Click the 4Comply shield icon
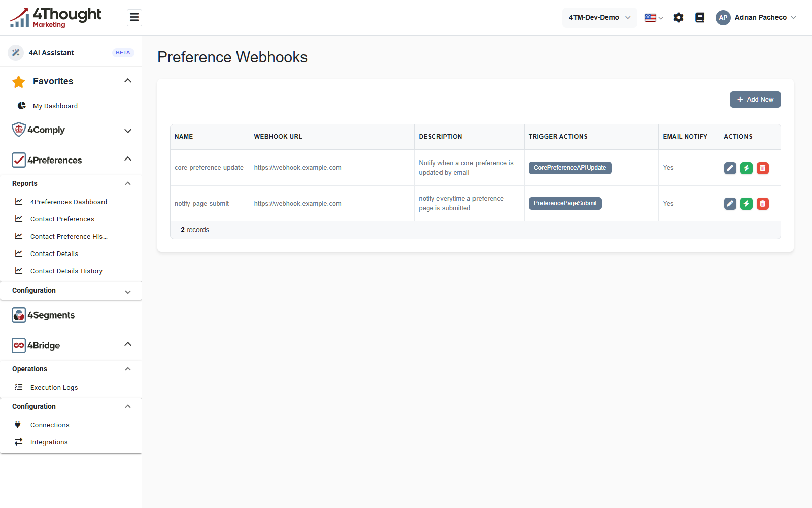Image resolution: width=812 pixels, height=508 pixels. 19,130
